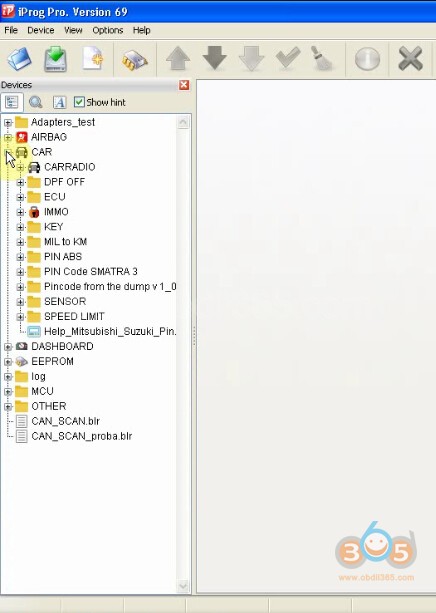Expand the IMMO node
The image size is (436, 613).
(x=20, y=212)
